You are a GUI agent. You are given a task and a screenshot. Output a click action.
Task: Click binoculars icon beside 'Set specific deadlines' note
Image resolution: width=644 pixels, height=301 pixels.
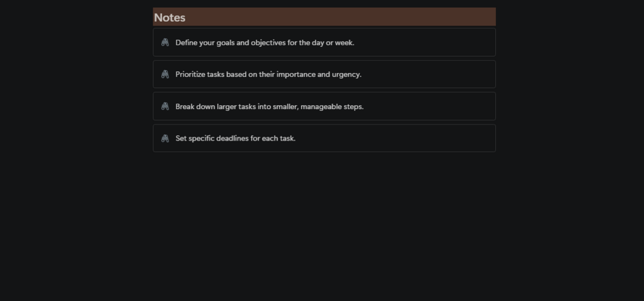pyautogui.click(x=165, y=138)
